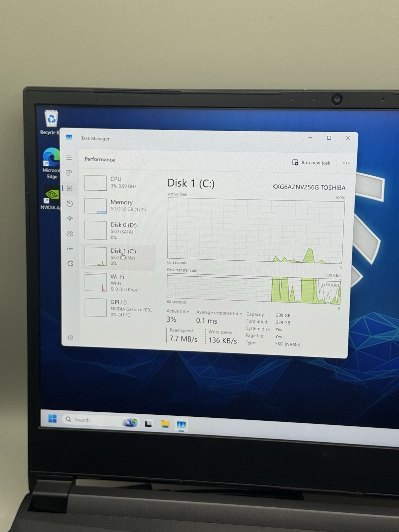Image resolution: width=399 pixels, height=532 pixels.
Task: Open the NVIDIA App desktop shortcut
Action: tap(52, 198)
